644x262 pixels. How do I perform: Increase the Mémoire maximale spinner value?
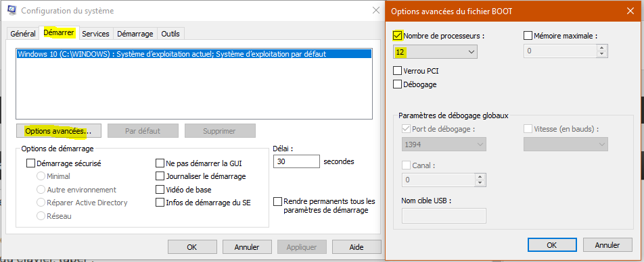(x=602, y=47)
